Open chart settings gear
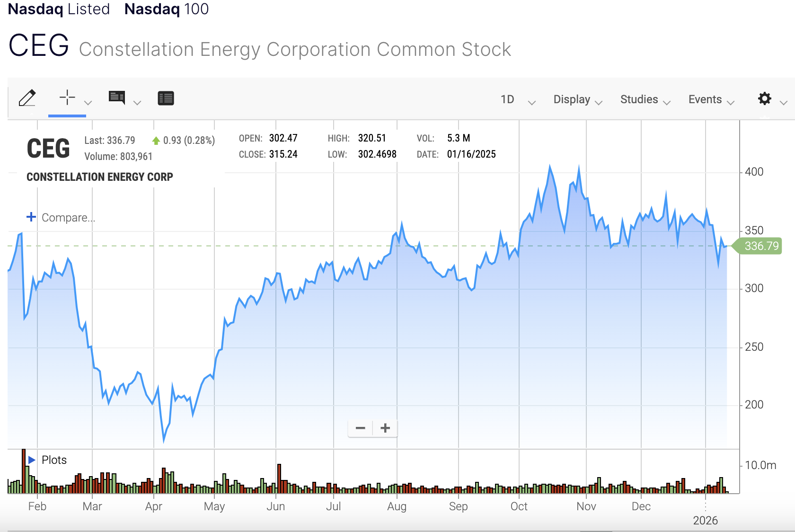This screenshot has height=532, width=795. click(764, 98)
